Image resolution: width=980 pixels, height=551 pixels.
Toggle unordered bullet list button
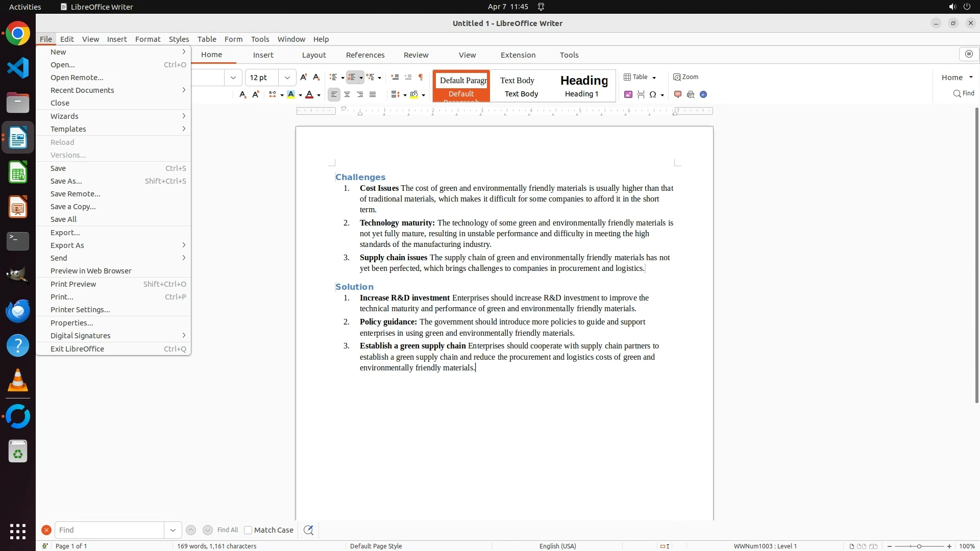pos(333,77)
